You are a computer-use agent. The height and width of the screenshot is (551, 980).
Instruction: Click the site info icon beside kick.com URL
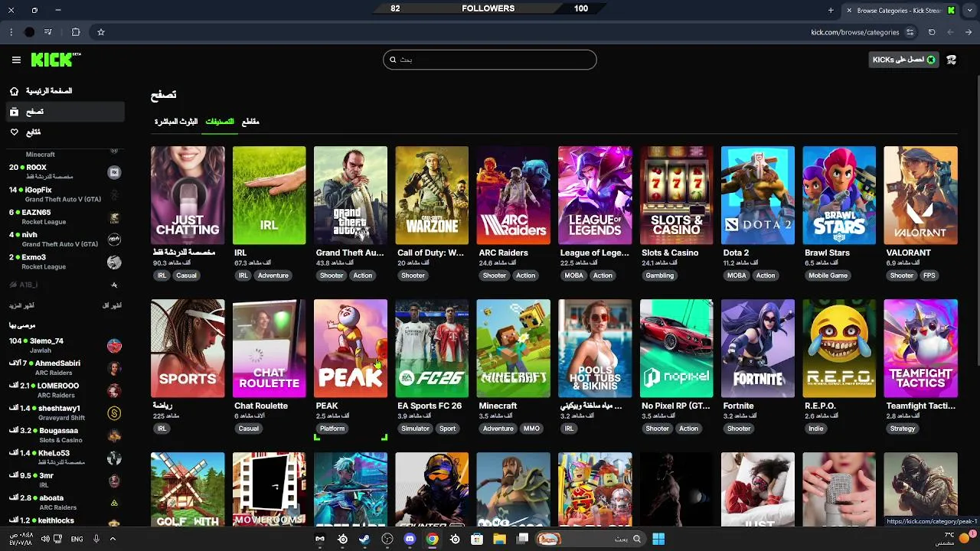click(x=910, y=32)
